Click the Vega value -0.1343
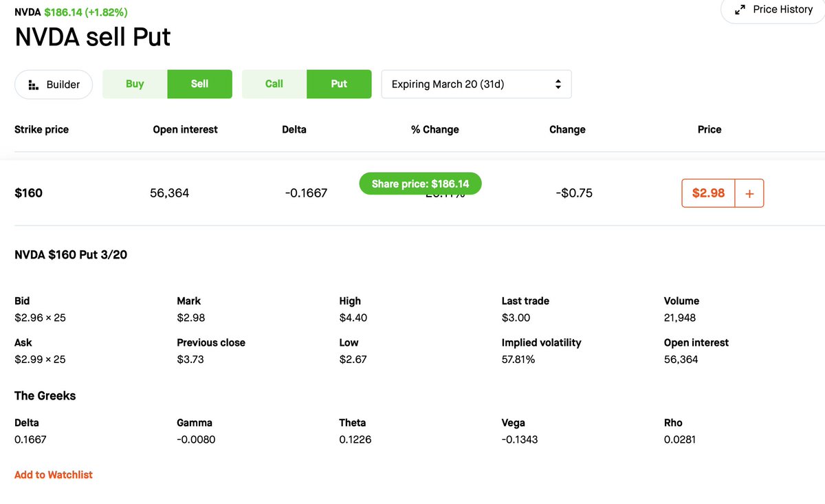The height and width of the screenshot is (504, 825). tap(520, 439)
